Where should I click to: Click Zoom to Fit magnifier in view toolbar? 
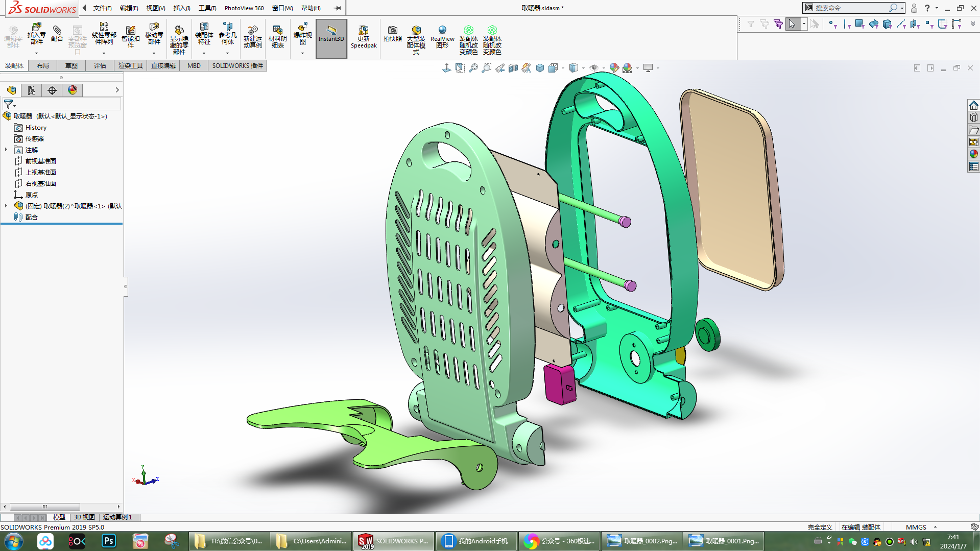coord(473,68)
